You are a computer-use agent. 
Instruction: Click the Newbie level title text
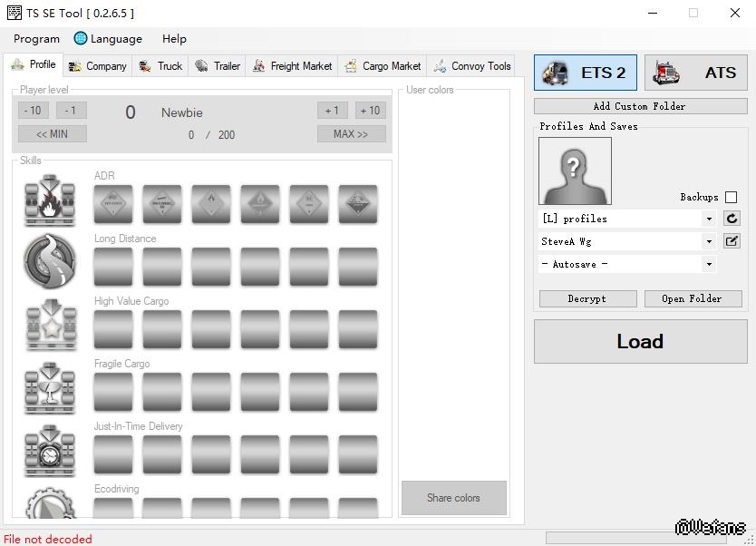click(182, 112)
